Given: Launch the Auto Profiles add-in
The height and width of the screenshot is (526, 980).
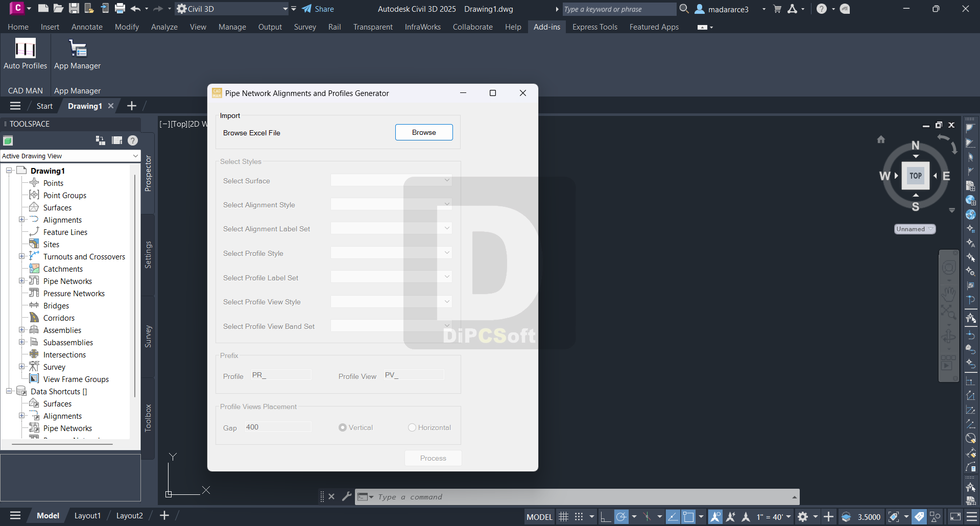Looking at the screenshot, I should point(25,54).
